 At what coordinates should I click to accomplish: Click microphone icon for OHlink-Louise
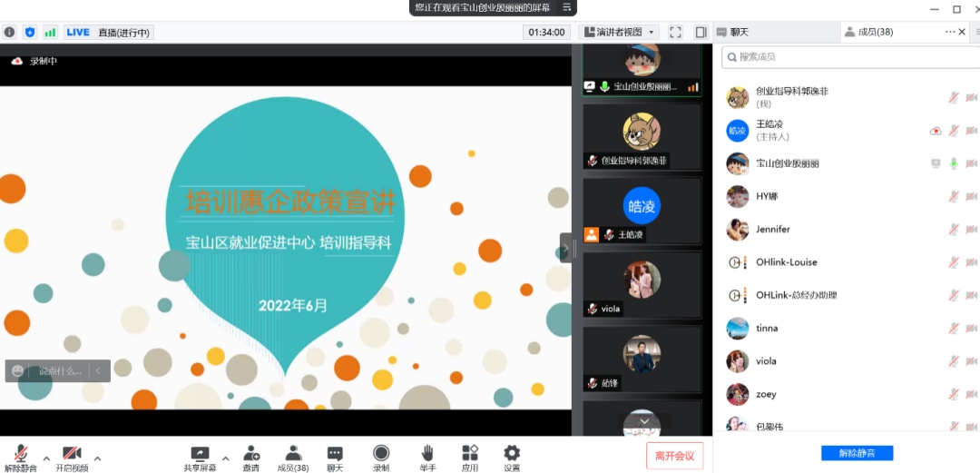pyautogui.click(x=953, y=262)
